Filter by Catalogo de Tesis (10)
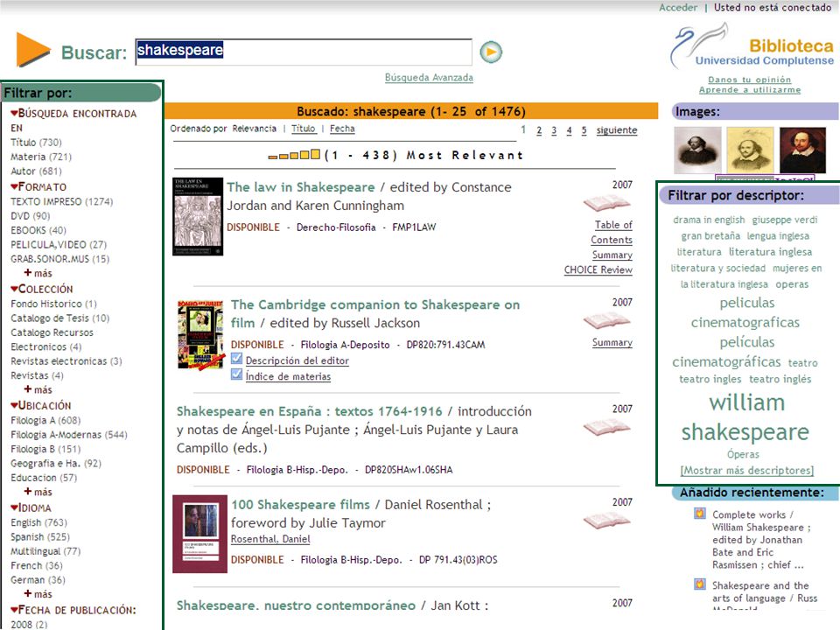This screenshot has width=840, height=630. [60, 318]
